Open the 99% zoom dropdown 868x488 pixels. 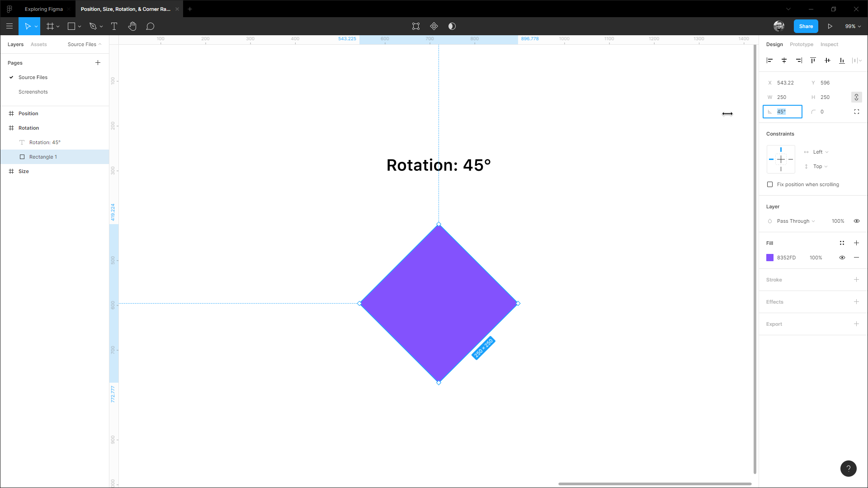[x=853, y=26]
